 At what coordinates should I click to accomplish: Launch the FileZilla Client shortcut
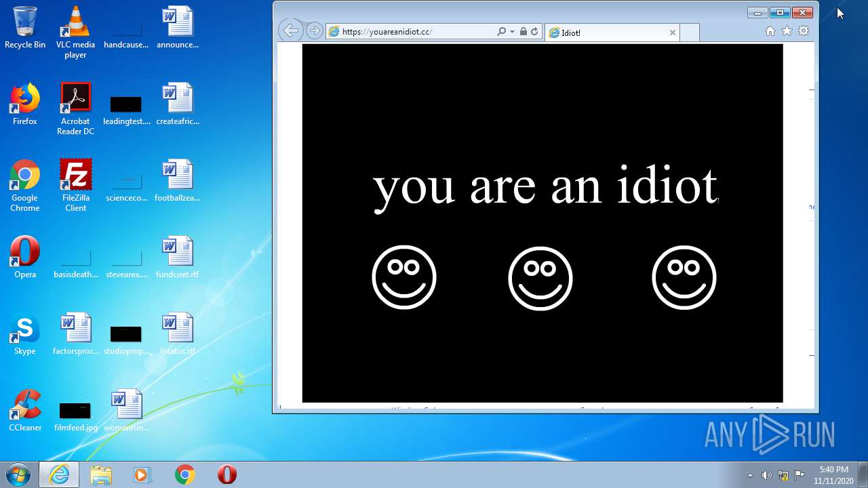pyautogui.click(x=75, y=186)
